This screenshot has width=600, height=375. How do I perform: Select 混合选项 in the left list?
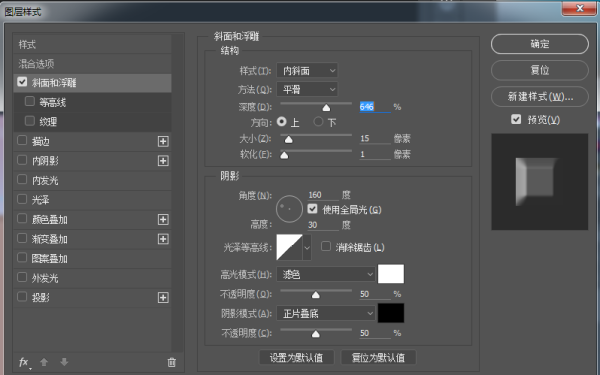pyautogui.click(x=92, y=64)
